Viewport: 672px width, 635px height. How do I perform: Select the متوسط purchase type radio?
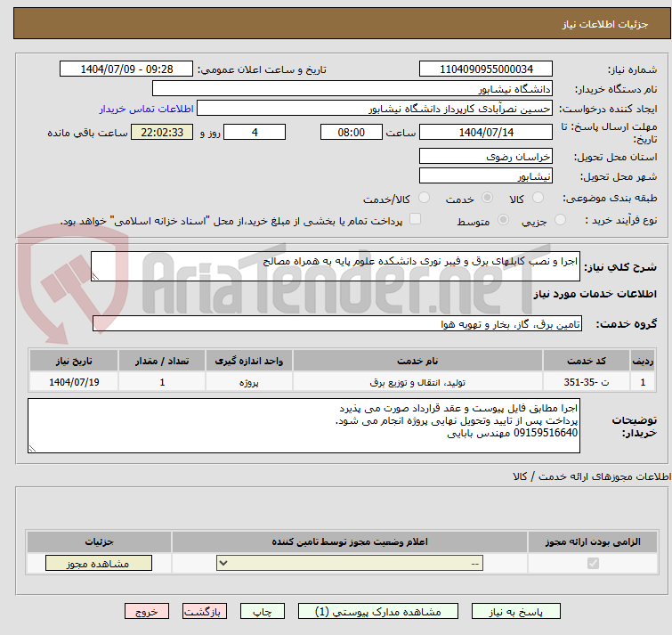503,220
